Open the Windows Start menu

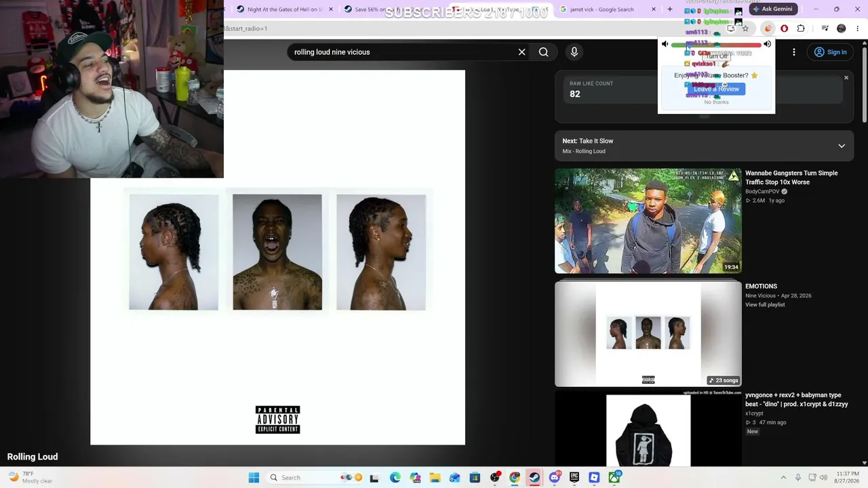254,477
